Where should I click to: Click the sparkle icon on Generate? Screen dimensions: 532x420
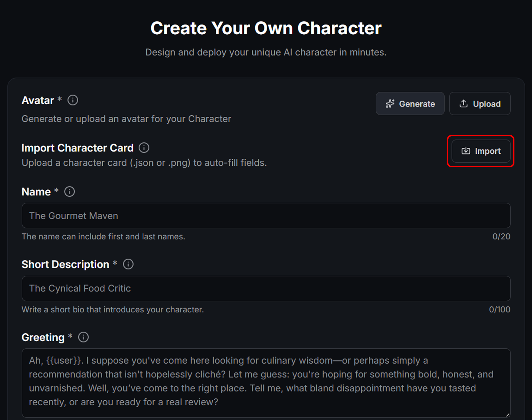click(390, 104)
